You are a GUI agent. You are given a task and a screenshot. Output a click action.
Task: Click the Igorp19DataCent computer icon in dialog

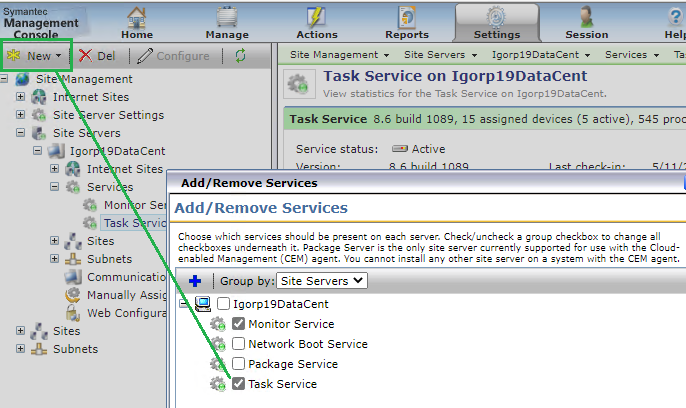point(203,304)
